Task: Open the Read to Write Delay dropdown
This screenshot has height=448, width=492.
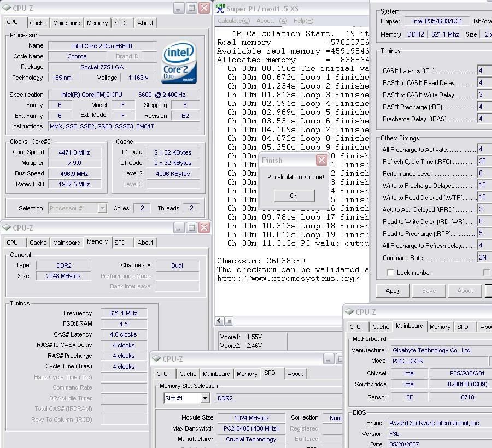Action: (484, 221)
